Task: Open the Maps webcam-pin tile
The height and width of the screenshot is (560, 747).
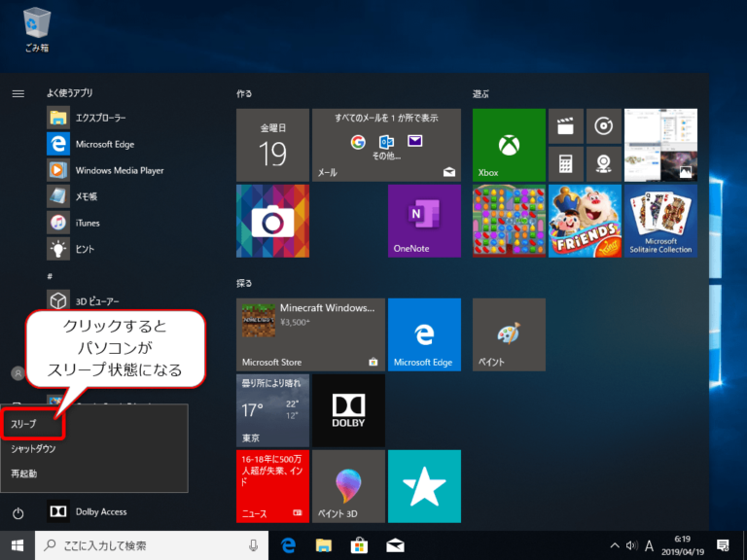Action: tap(604, 164)
